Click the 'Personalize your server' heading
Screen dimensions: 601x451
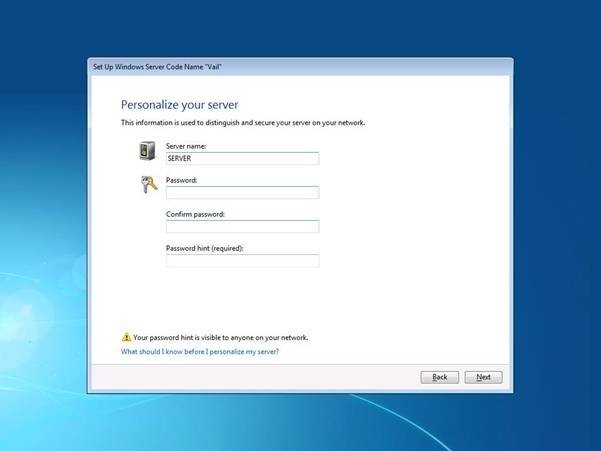click(179, 105)
